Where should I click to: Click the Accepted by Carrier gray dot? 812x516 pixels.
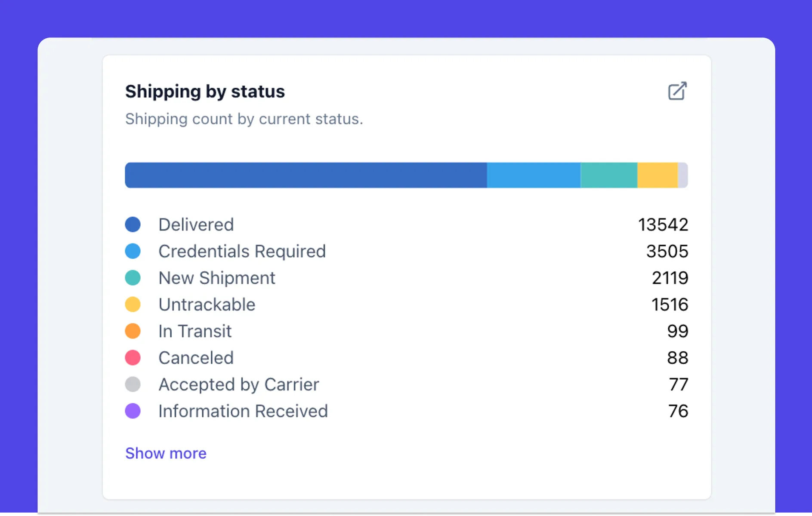click(x=133, y=384)
